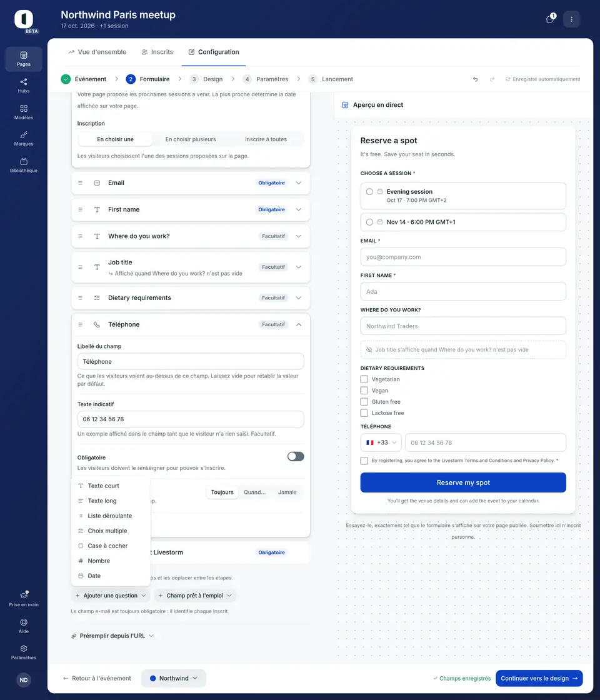Select the Nov 14 session radio button

(369, 222)
